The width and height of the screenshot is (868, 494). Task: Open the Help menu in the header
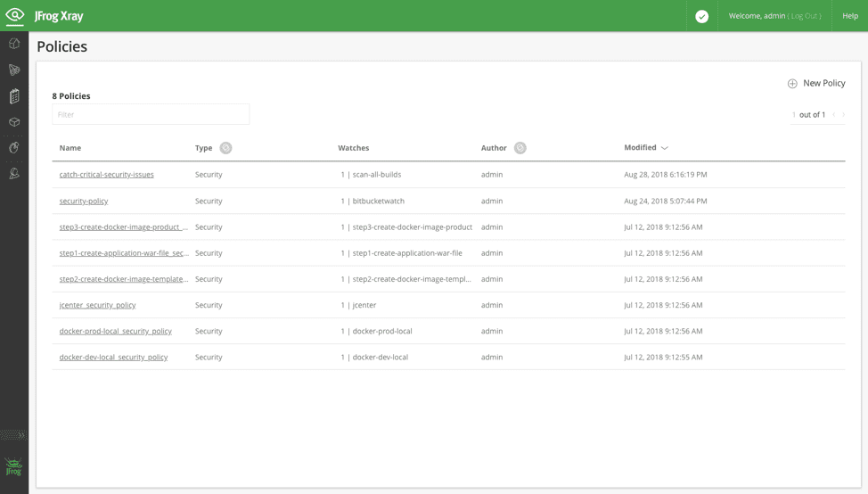click(850, 16)
